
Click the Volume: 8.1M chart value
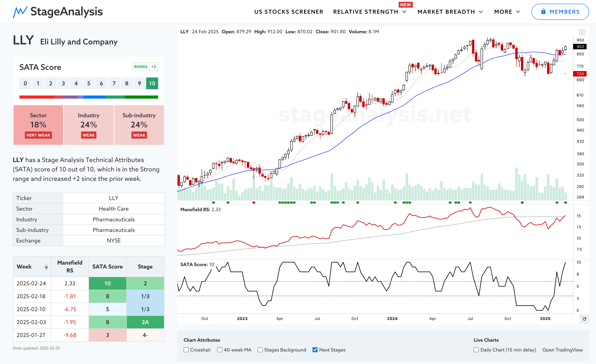364,32
